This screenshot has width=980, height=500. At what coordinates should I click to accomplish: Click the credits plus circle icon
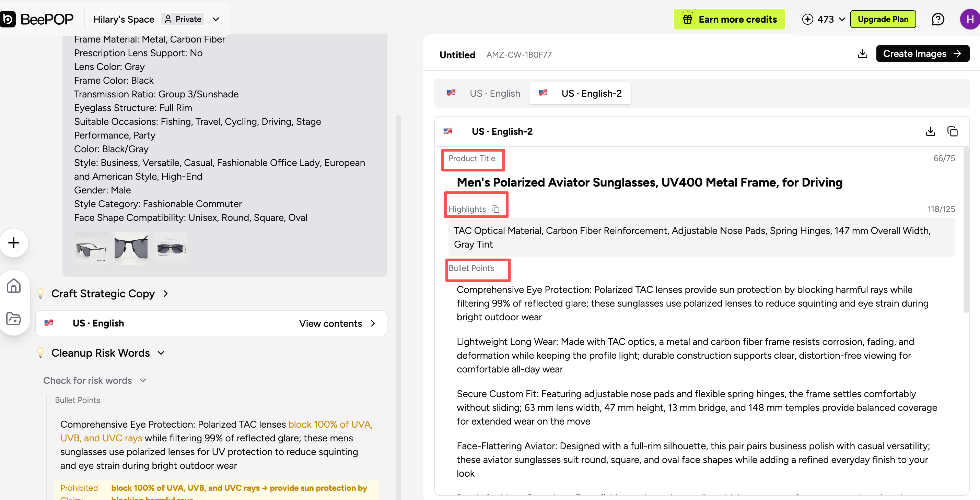click(x=807, y=19)
